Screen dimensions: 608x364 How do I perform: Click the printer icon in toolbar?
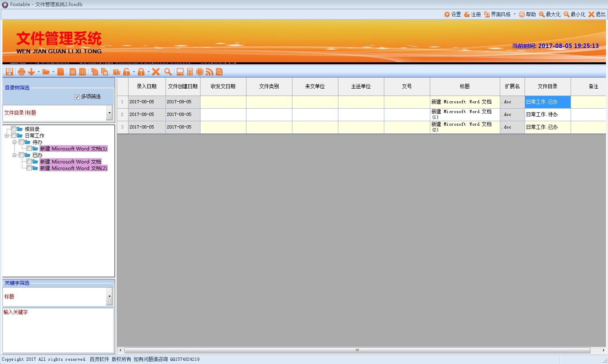[x=22, y=72]
